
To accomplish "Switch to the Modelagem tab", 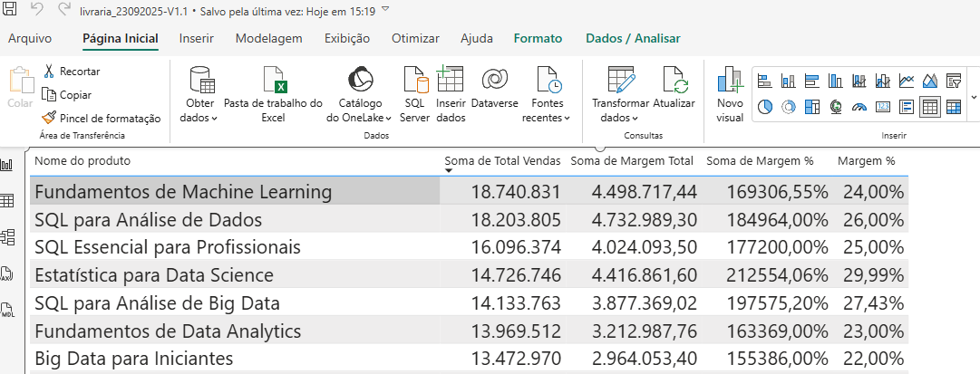I will (x=268, y=38).
